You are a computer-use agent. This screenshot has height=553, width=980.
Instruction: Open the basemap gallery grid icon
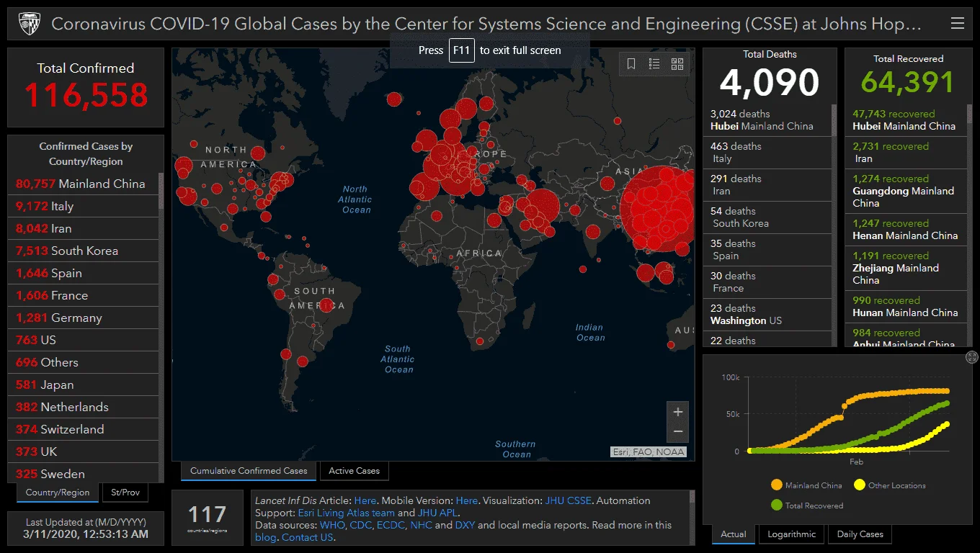tap(677, 64)
